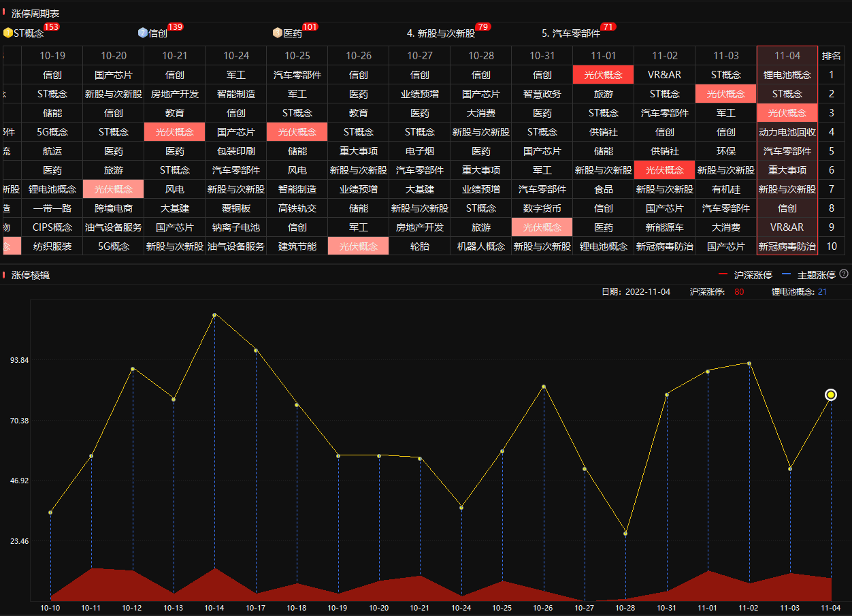852x616 pixels.
Task: Toggle the 沪深涨停 red legend entry
Action: pyautogui.click(x=746, y=275)
